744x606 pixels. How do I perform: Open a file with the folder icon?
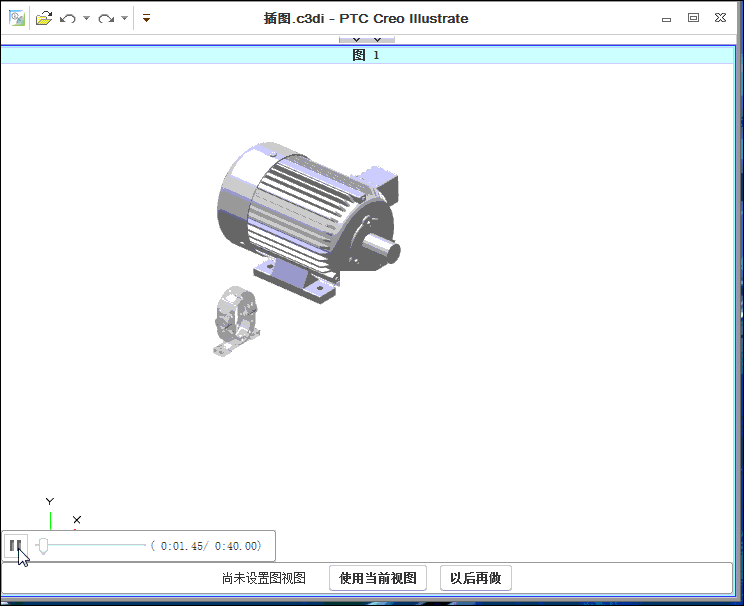coord(44,19)
